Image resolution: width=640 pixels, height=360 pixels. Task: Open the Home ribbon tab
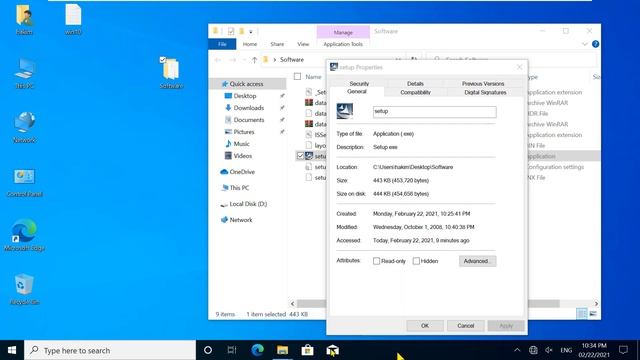tap(250, 44)
